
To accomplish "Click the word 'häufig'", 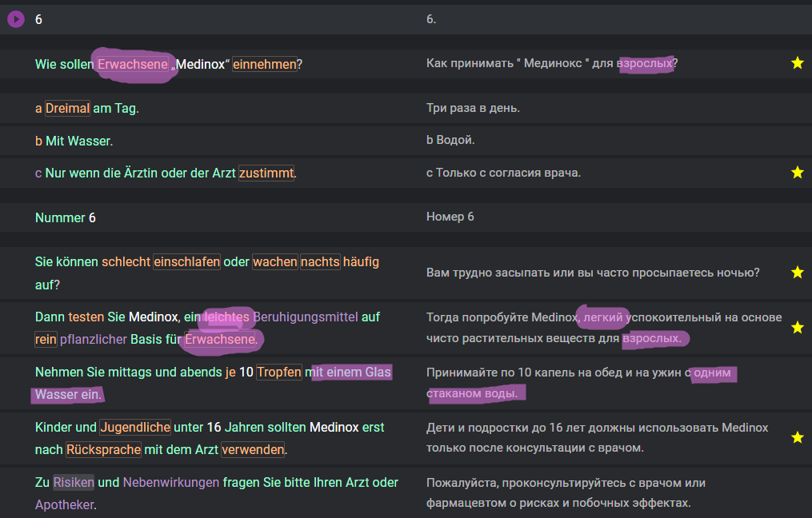I will [x=361, y=262].
